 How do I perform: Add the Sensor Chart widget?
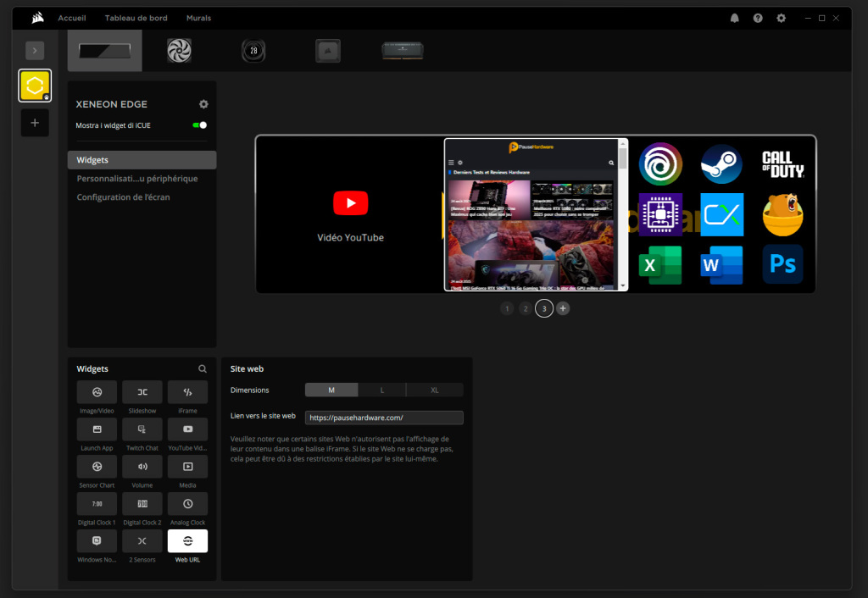click(97, 467)
